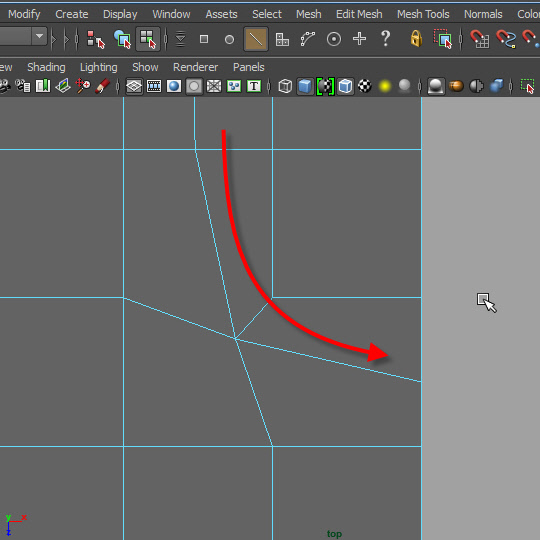Open the panel Renderer menu

196,67
